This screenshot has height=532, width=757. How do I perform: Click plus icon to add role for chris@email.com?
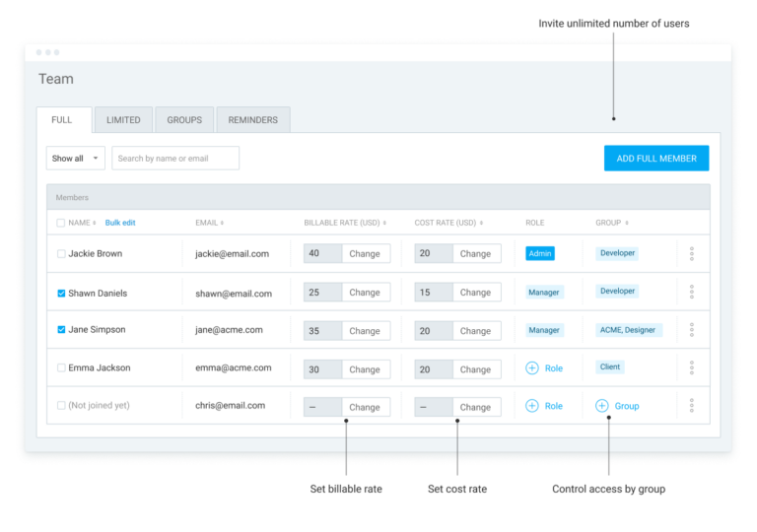click(x=532, y=406)
